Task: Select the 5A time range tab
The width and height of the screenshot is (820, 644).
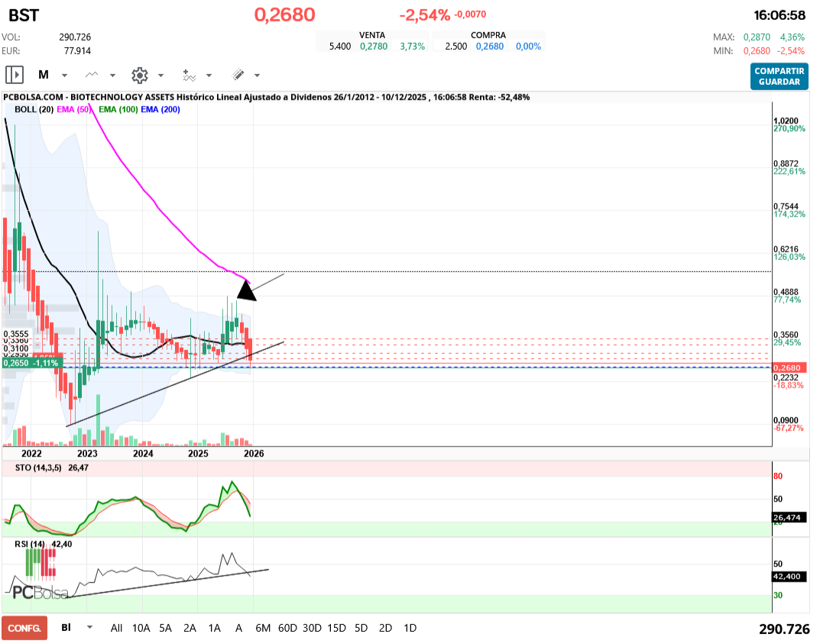Action: pyautogui.click(x=165, y=628)
